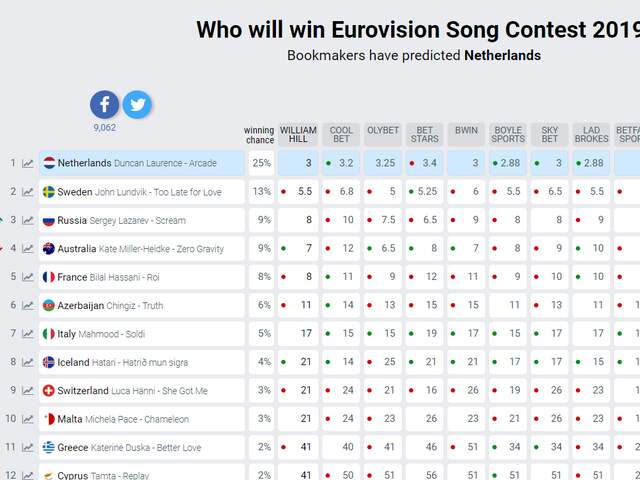This screenshot has width=640, height=480.
Task: Open the Boyle Sports bookmaker header
Action: (x=508, y=134)
